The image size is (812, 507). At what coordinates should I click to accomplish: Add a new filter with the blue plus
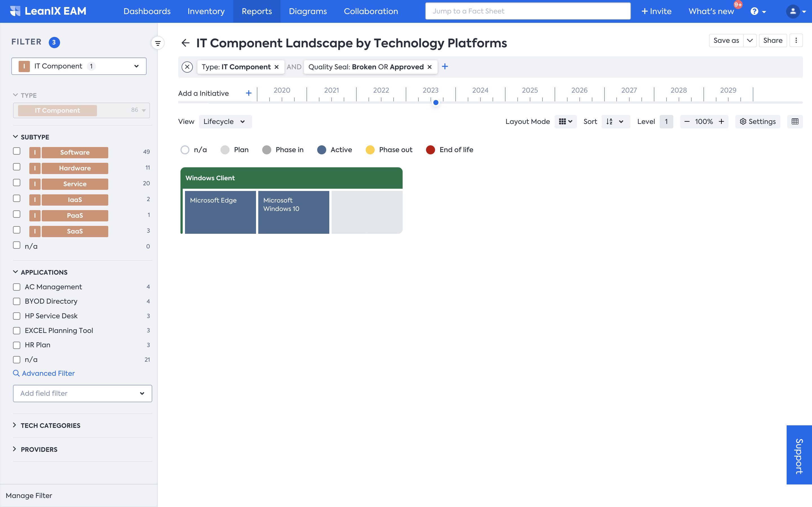click(x=445, y=66)
